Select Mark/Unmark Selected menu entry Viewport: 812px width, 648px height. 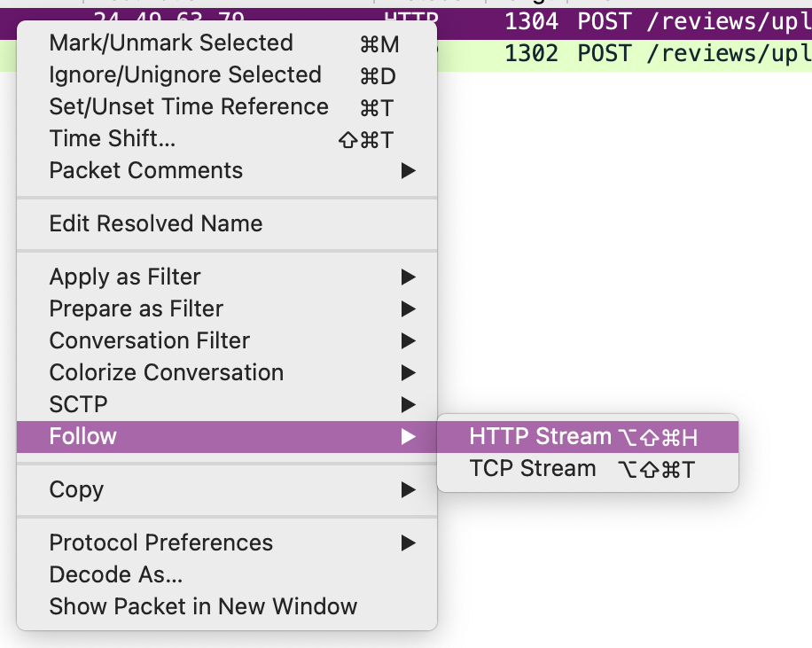171,43
